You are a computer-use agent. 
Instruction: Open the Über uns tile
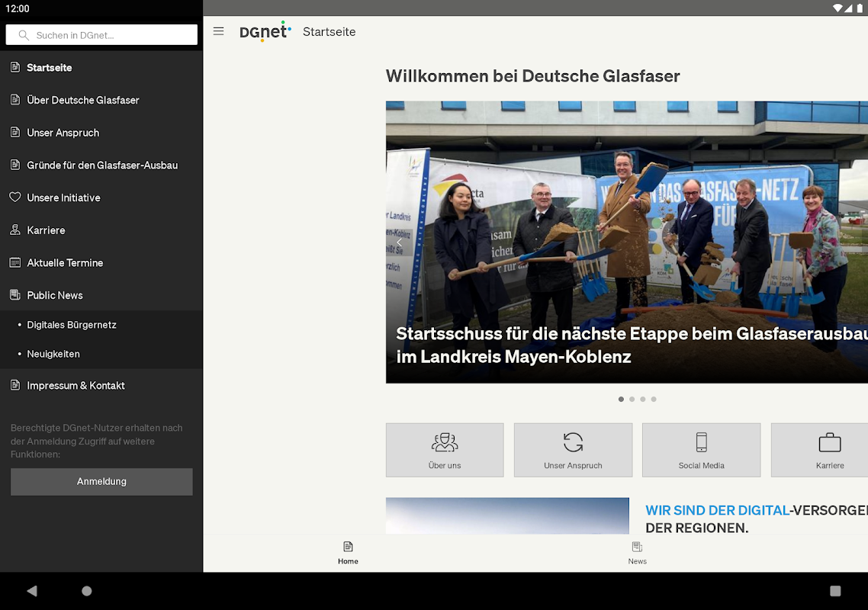coord(445,450)
